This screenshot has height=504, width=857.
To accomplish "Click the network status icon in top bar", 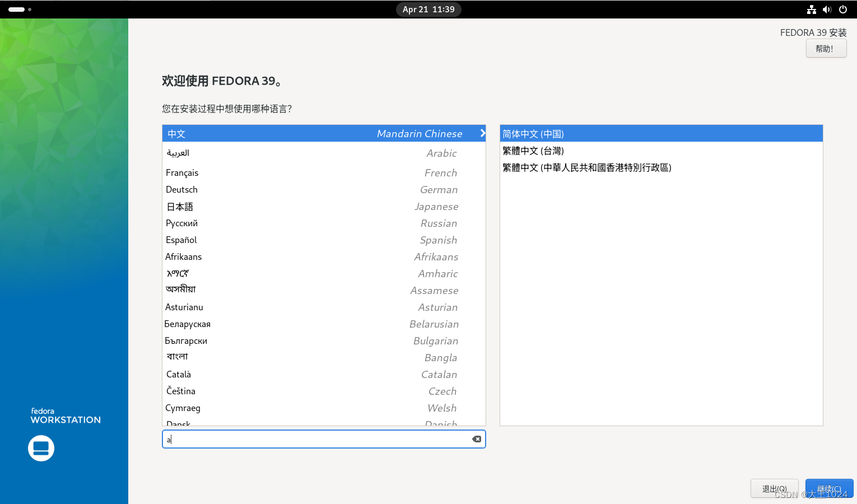I will click(x=811, y=10).
